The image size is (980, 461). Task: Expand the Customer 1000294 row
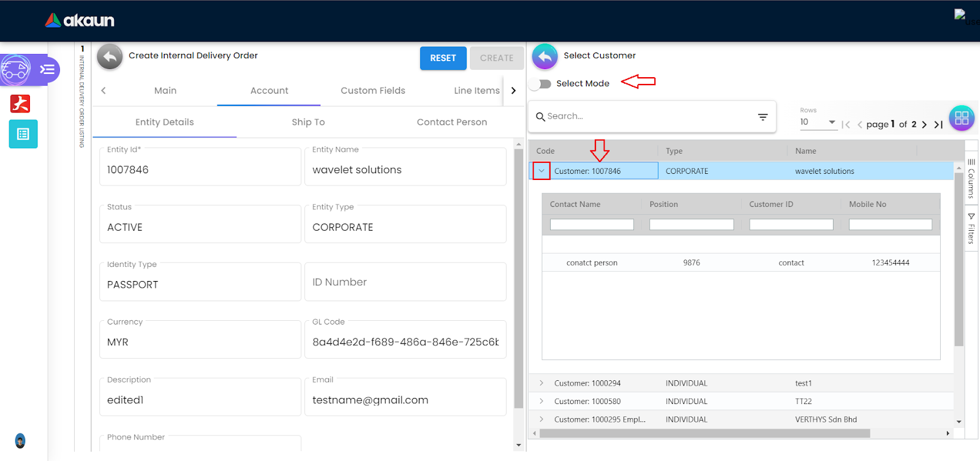coord(541,383)
